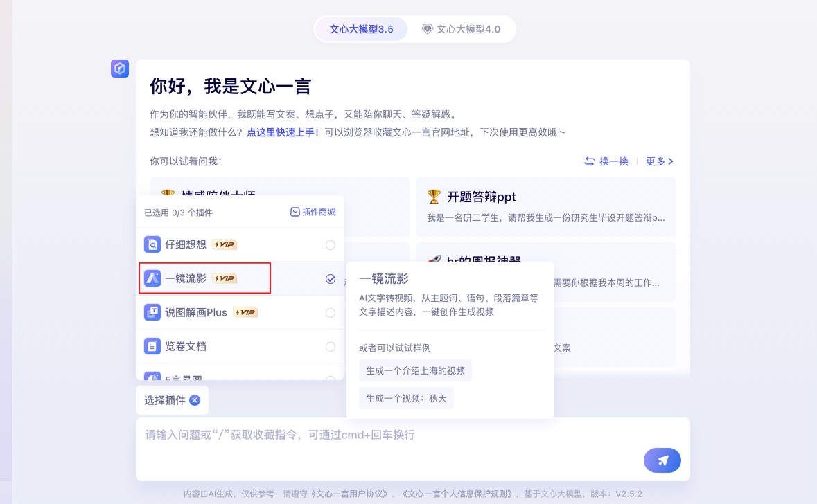Viewport: 817px width, 504px height.
Task: Try sample 生成一个视频：秋天
Action: pyautogui.click(x=406, y=398)
